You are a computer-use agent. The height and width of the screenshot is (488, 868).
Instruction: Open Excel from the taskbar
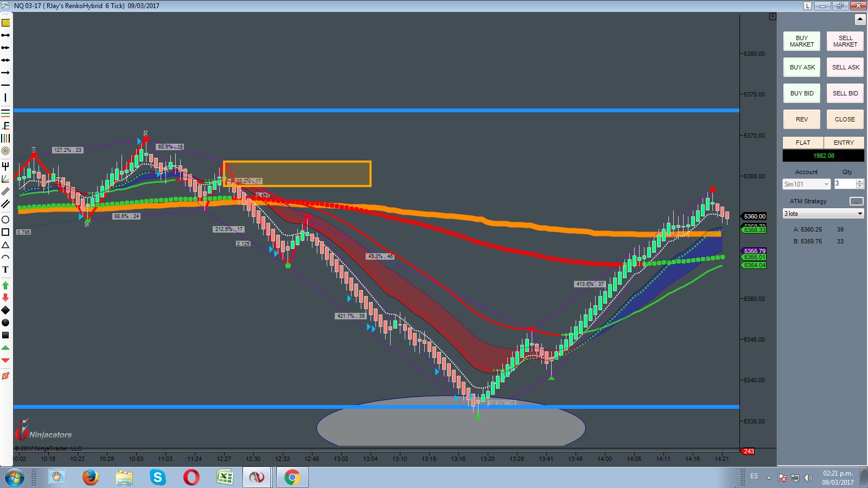click(225, 478)
